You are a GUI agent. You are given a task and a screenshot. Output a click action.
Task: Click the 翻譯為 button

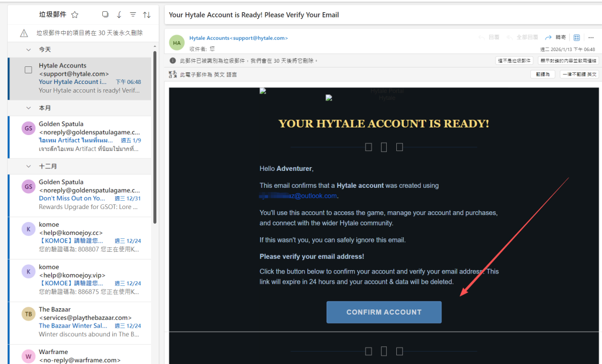point(542,75)
